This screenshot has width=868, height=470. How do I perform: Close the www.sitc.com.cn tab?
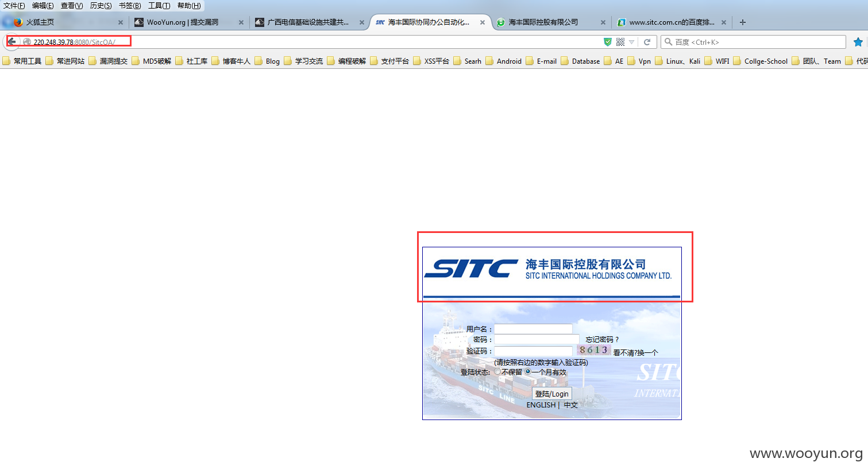724,22
